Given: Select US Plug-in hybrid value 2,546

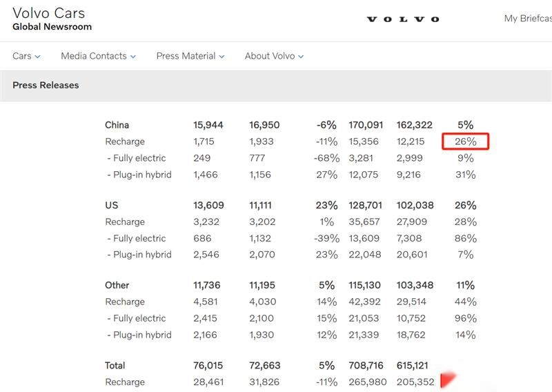Looking at the screenshot, I should pos(206,255).
